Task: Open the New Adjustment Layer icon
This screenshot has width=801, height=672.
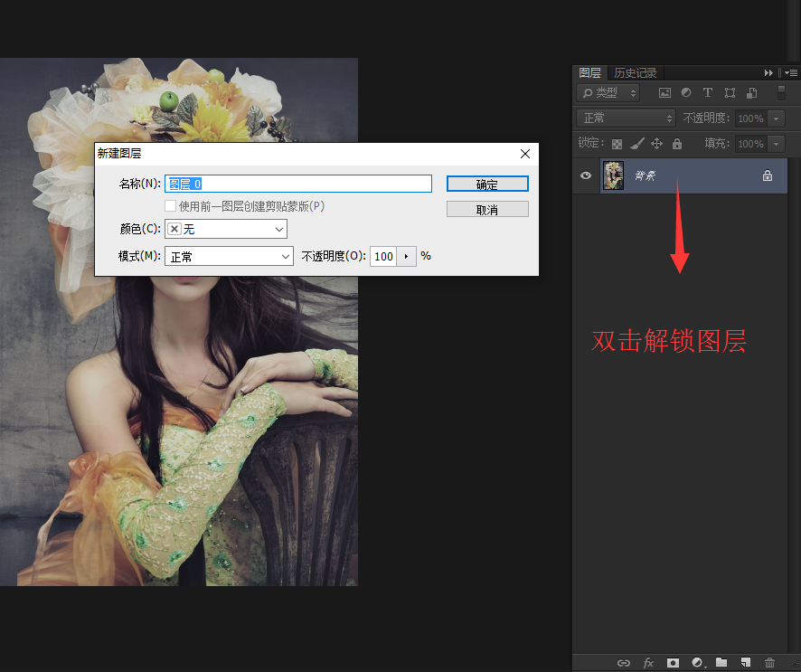Action: pyautogui.click(x=698, y=663)
